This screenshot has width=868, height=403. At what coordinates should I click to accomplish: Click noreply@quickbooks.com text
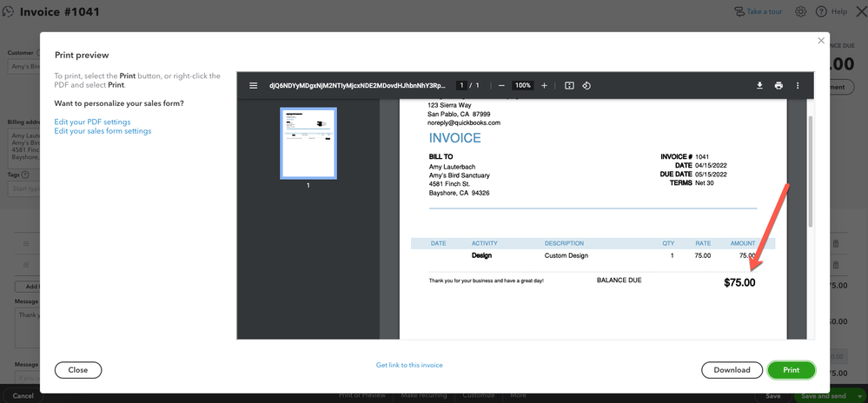tap(465, 122)
